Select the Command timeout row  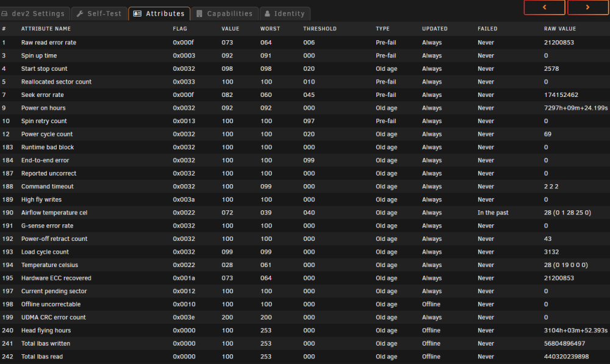point(305,187)
